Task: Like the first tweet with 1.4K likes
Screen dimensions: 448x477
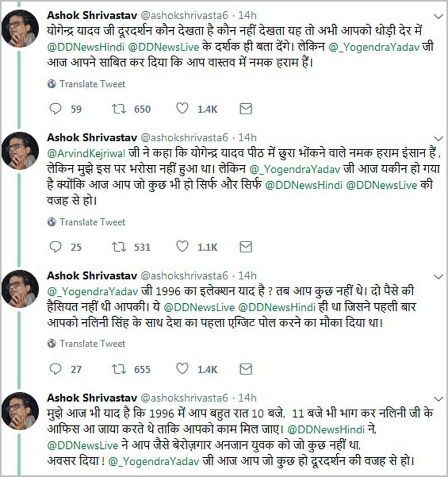Action: pyautogui.click(x=183, y=108)
